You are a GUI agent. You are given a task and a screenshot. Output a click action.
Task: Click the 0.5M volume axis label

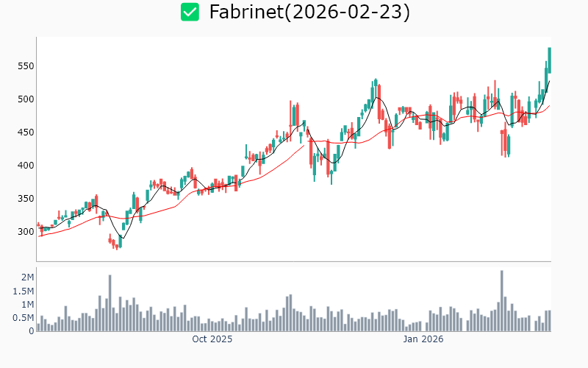coord(23,318)
